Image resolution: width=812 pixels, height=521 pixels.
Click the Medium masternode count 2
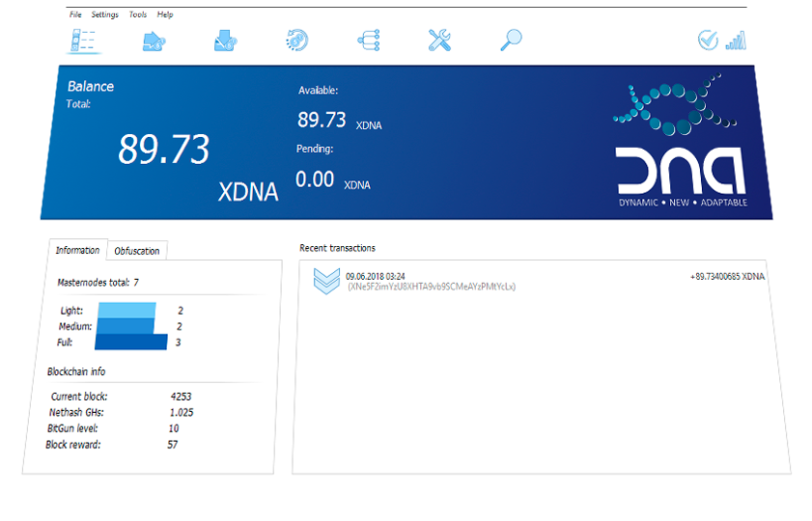pyautogui.click(x=180, y=327)
